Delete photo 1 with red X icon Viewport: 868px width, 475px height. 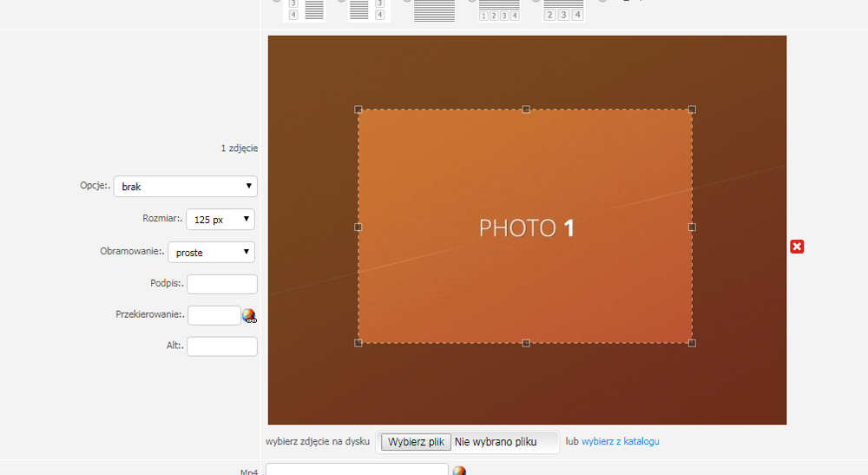click(797, 247)
